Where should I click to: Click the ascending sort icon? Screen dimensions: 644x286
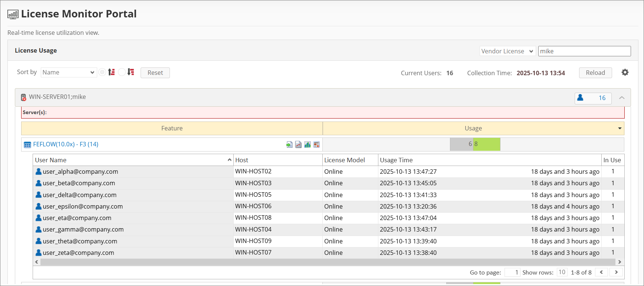pos(112,72)
